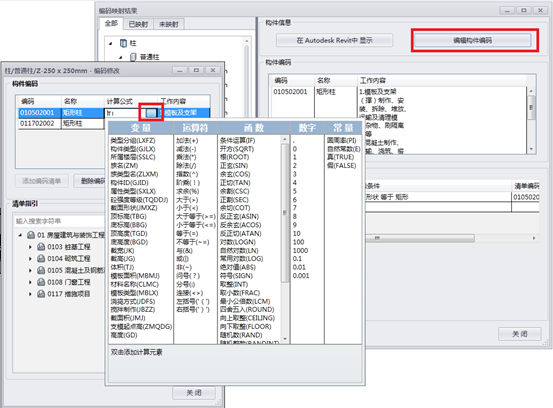Switch to the 全部 tab

tap(111, 23)
